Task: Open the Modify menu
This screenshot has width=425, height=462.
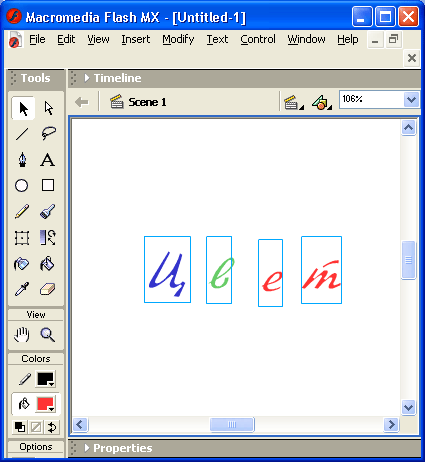Action: pyautogui.click(x=178, y=39)
